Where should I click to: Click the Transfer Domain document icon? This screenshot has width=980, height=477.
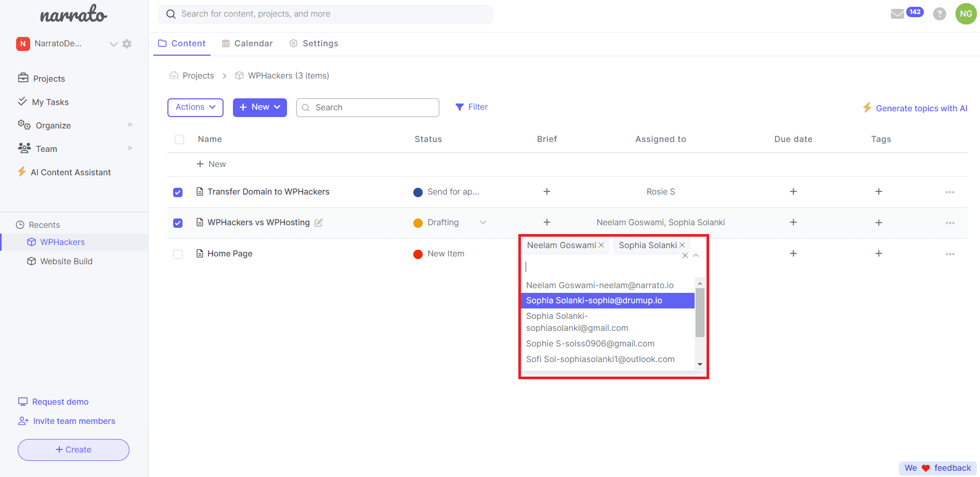pyautogui.click(x=200, y=191)
